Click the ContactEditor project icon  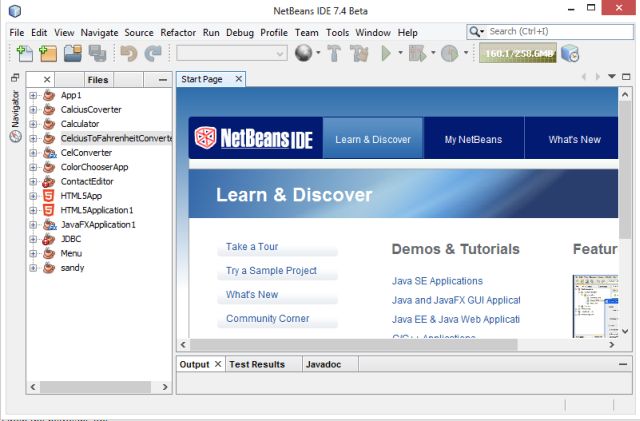click(x=49, y=181)
